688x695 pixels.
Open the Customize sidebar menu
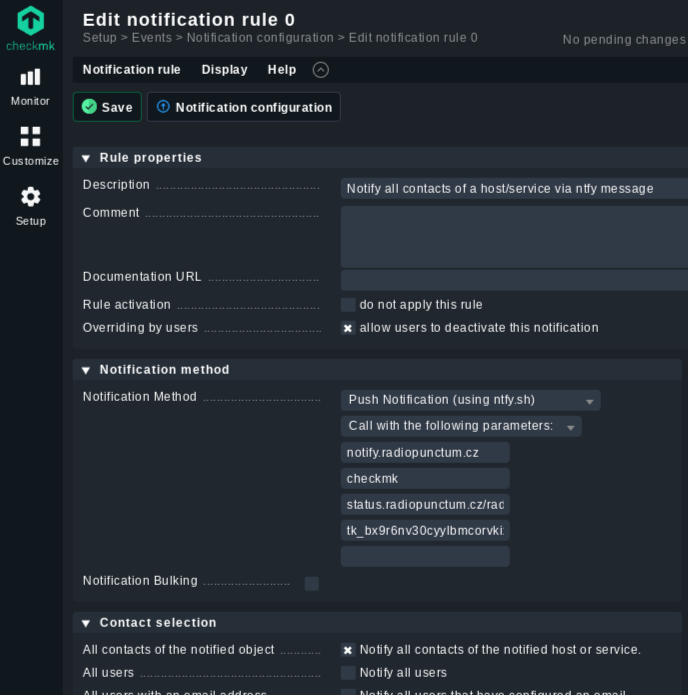[x=30, y=146]
